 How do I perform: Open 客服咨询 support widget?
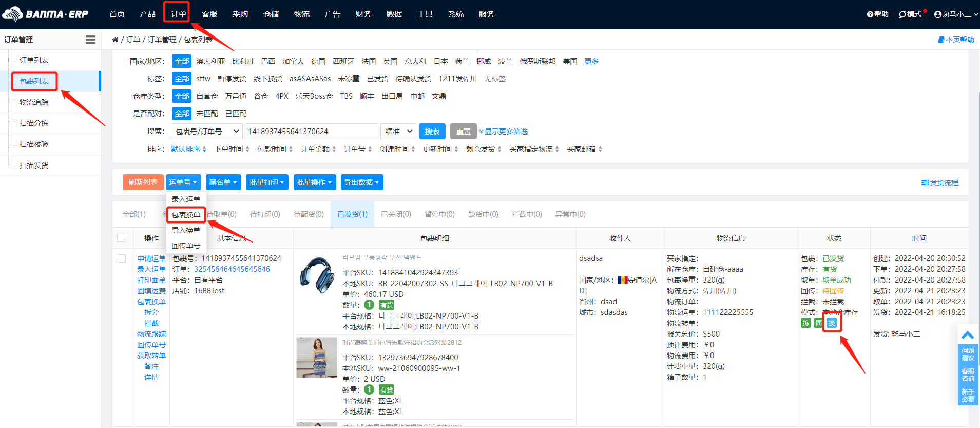click(x=968, y=375)
